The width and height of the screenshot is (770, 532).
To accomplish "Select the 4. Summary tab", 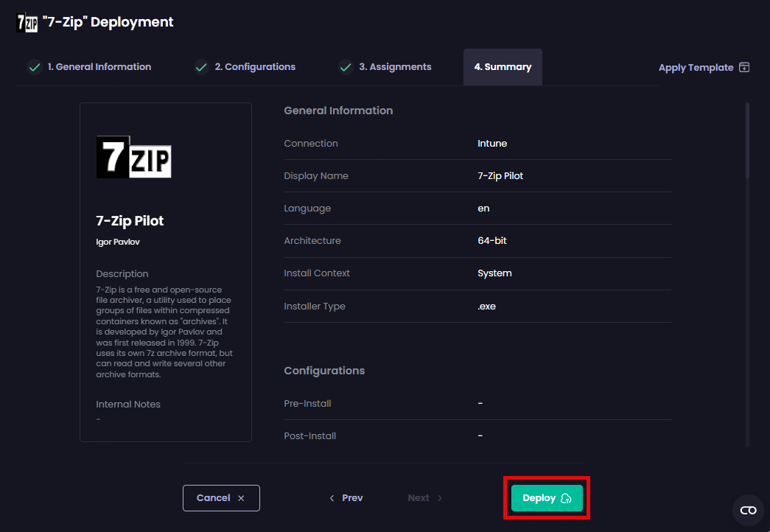I will [503, 67].
